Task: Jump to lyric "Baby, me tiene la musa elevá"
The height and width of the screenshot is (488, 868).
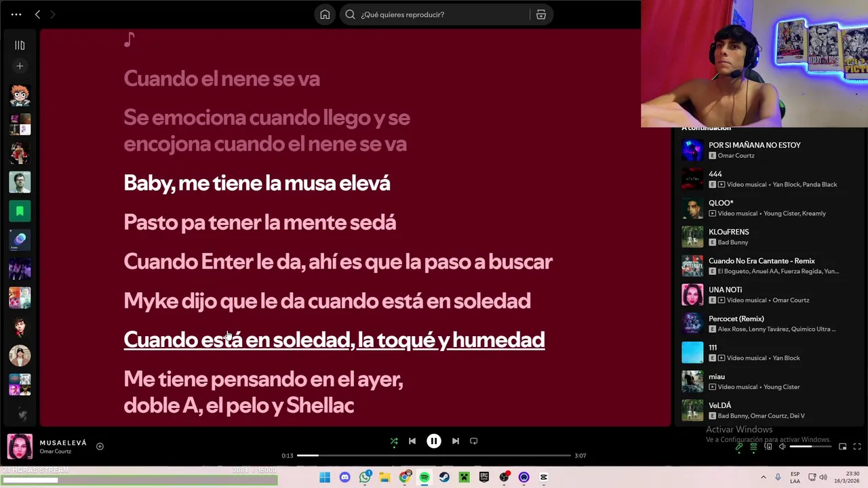Action: [x=257, y=183]
